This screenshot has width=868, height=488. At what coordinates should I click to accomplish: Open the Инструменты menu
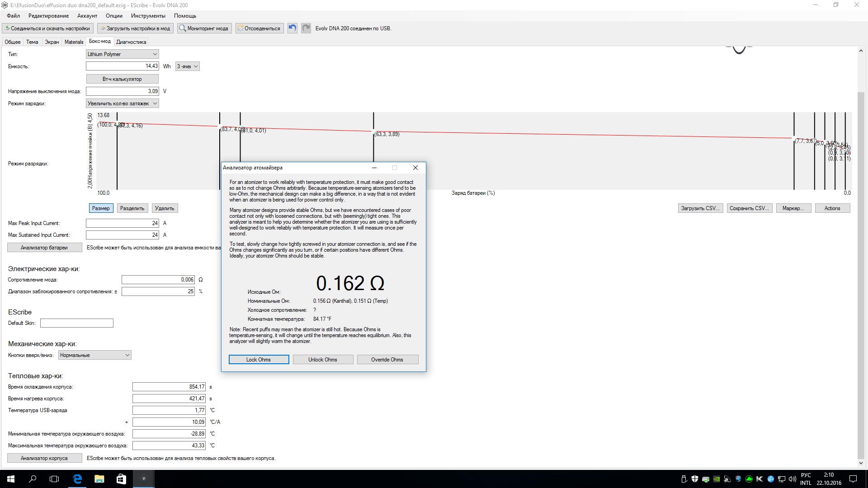click(x=148, y=16)
